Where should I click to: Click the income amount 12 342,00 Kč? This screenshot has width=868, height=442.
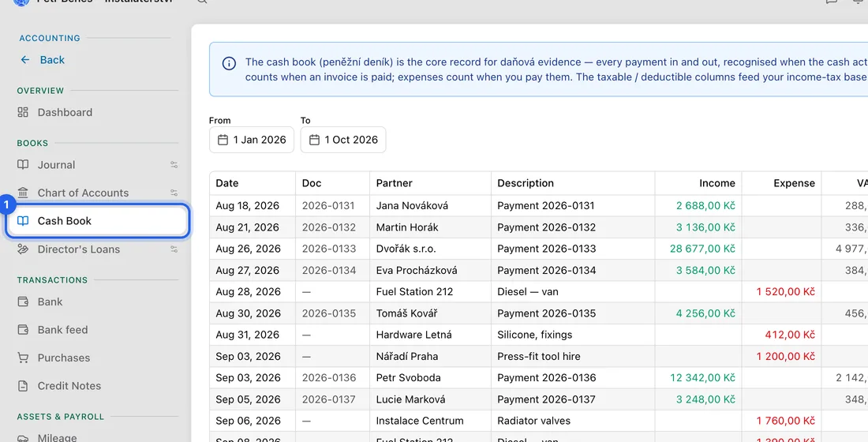click(702, 378)
